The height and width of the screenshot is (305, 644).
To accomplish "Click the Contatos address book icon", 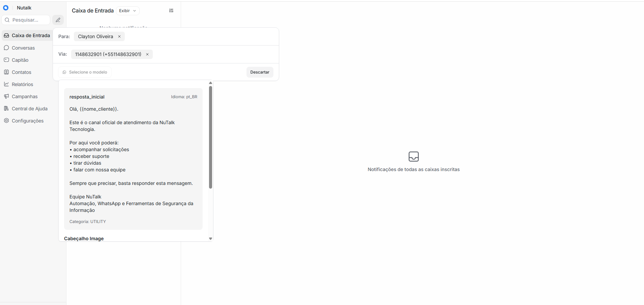I will tap(6, 72).
